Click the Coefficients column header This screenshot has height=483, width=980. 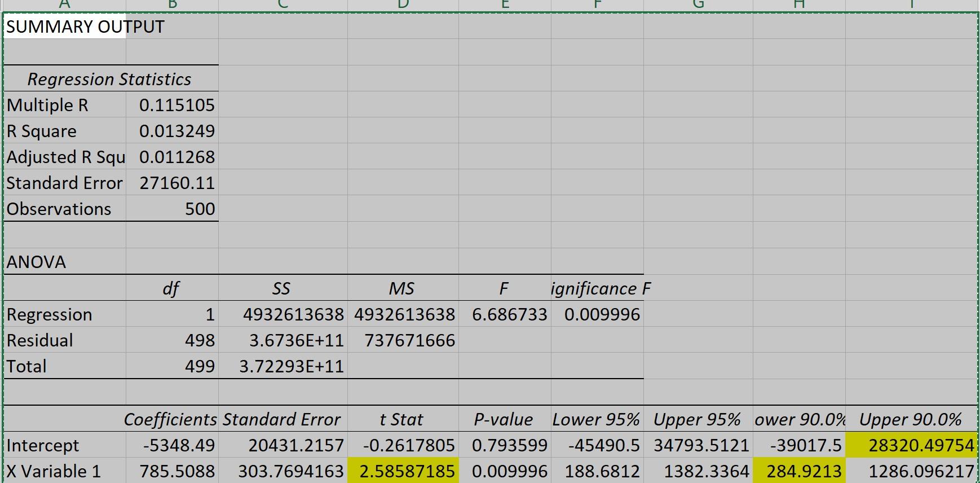(172, 419)
